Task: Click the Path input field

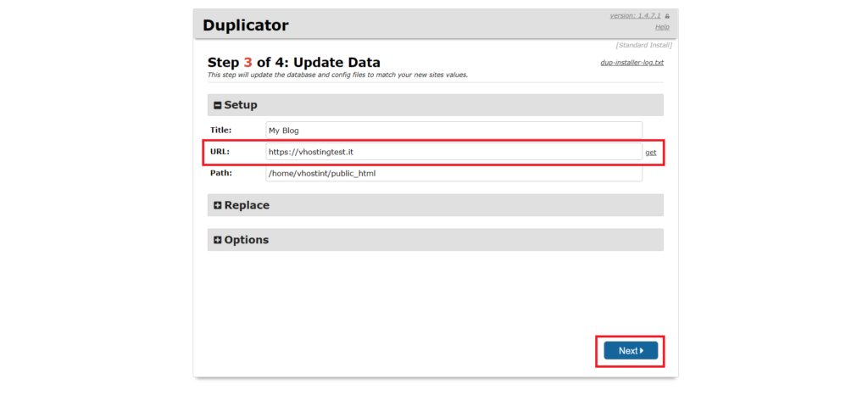Action: (x=454, y=173)
